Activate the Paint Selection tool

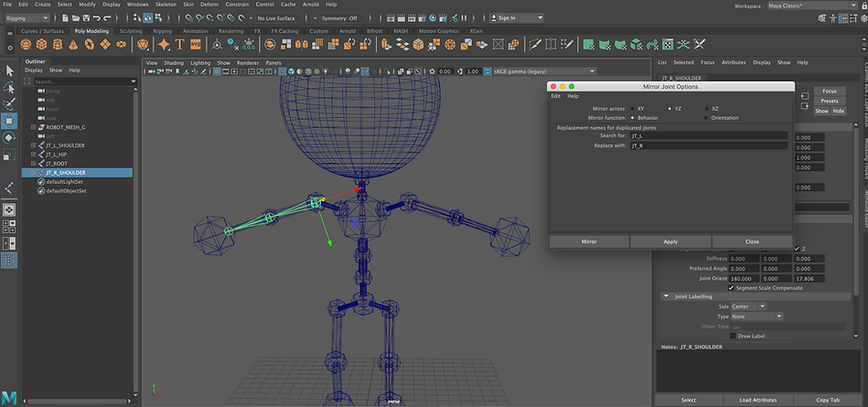(x=9, y=104)
